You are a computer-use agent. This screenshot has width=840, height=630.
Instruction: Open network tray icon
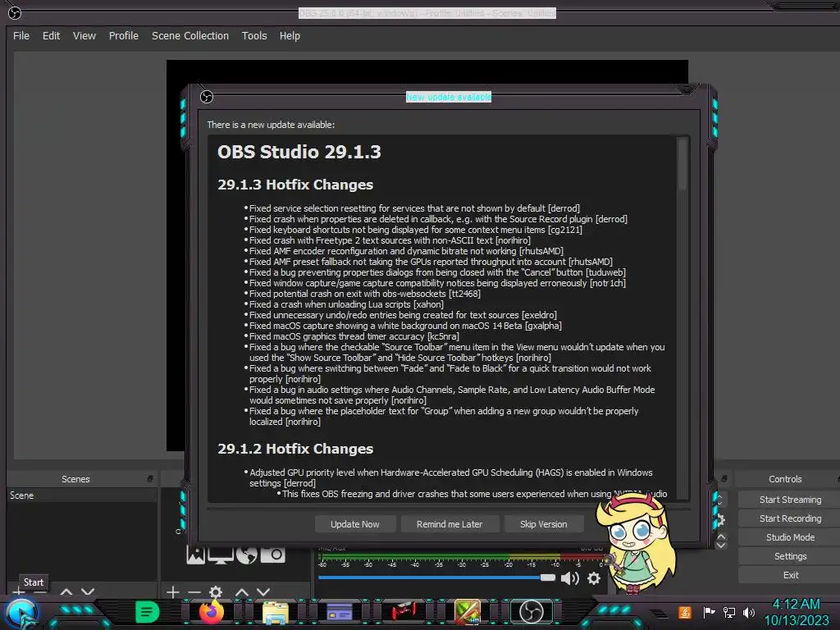point(729,612)
